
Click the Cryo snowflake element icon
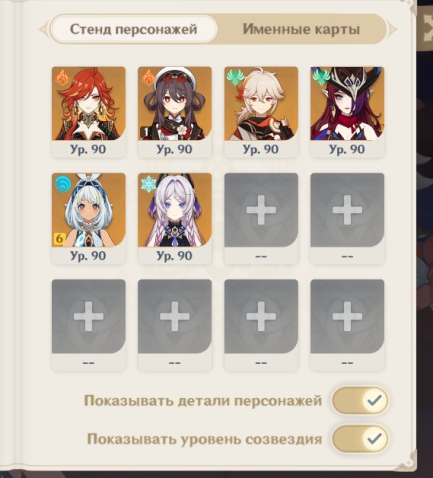(148, 183)
